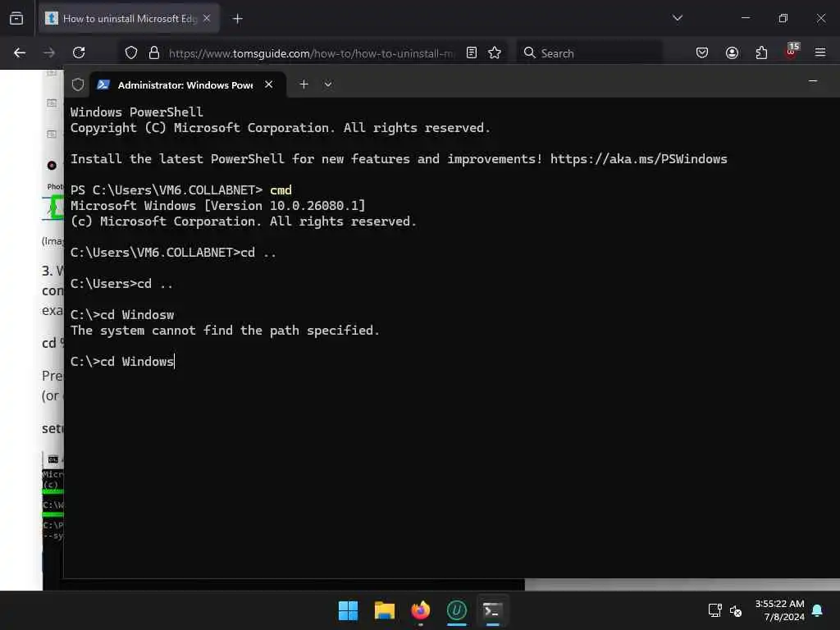Click the https://aka.ms/PSWindows link text

tap(638, 159)
